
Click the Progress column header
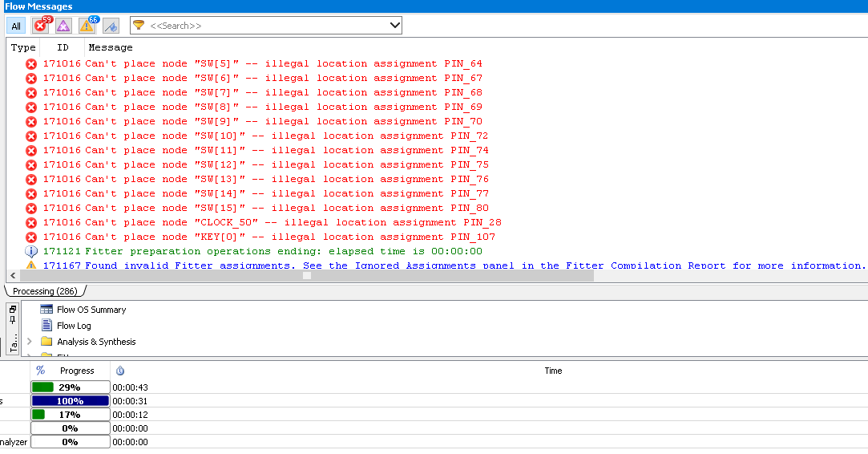click(77, 371)
